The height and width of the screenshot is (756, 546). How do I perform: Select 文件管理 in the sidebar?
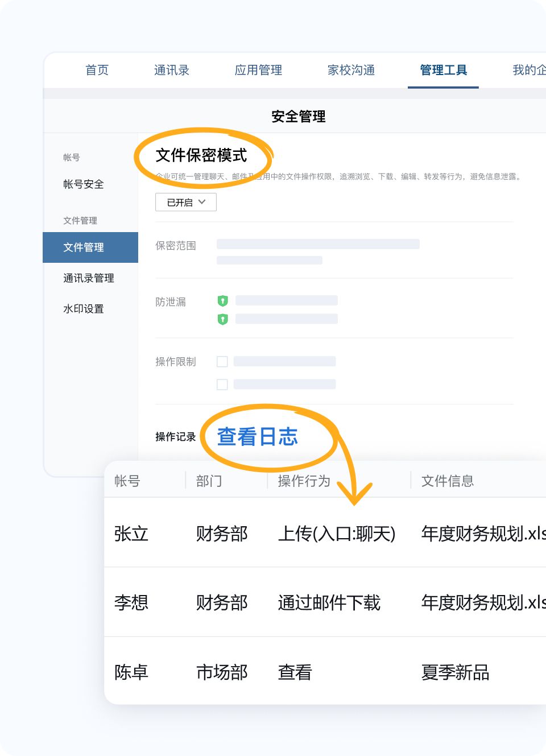point(83,247)
